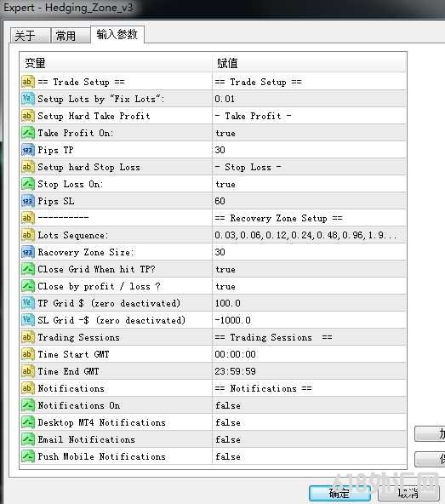This screenshot has width=445, height=504.
Task: Open Close by profit / loss value dropdown
Action: [309, 286]
